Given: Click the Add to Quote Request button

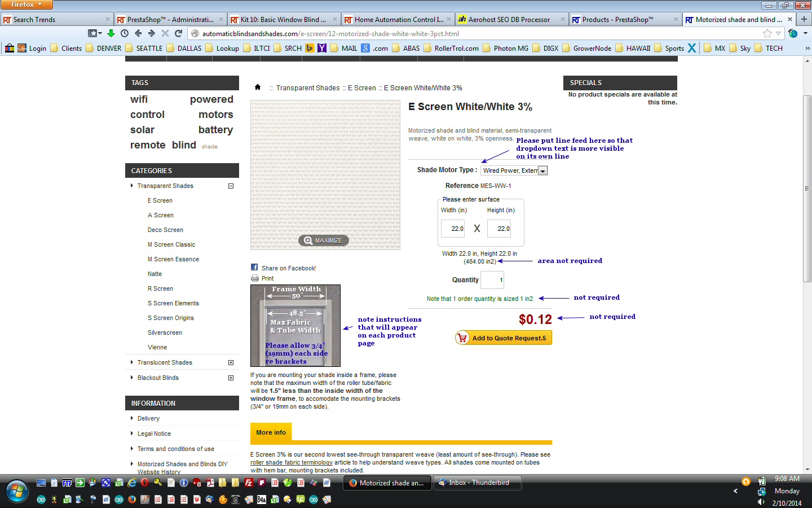Looking at the screenshot, I should (x=504, y=338).
